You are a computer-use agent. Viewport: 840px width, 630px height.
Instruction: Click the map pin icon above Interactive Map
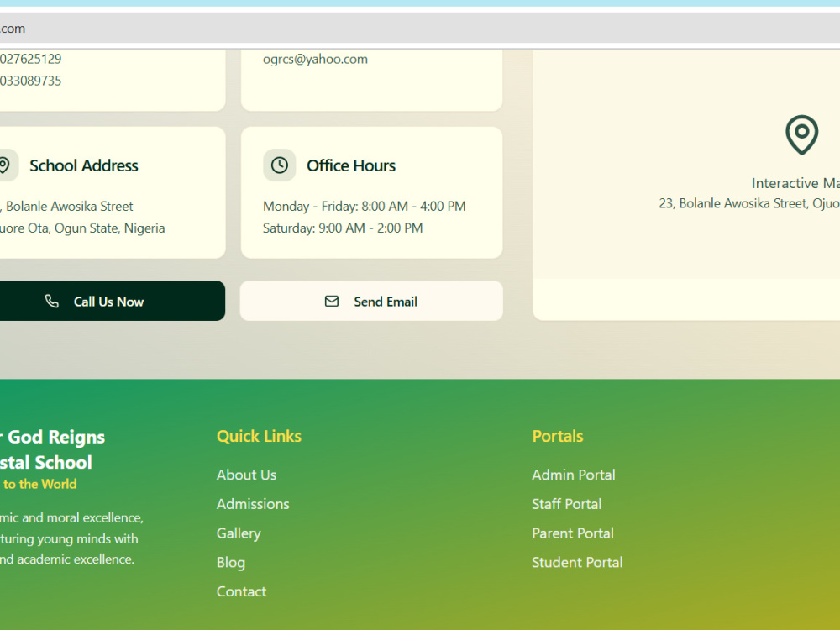tap(801, 134)
